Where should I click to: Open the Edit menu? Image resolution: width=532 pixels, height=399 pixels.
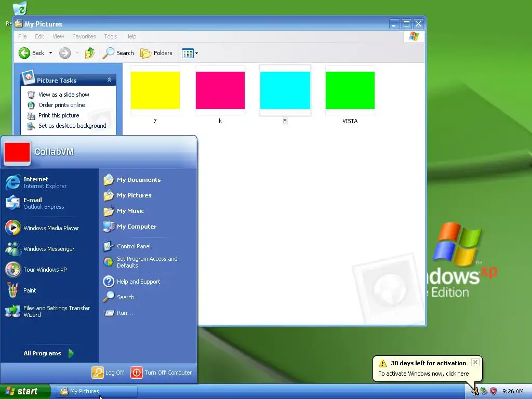tap(39, 36)
